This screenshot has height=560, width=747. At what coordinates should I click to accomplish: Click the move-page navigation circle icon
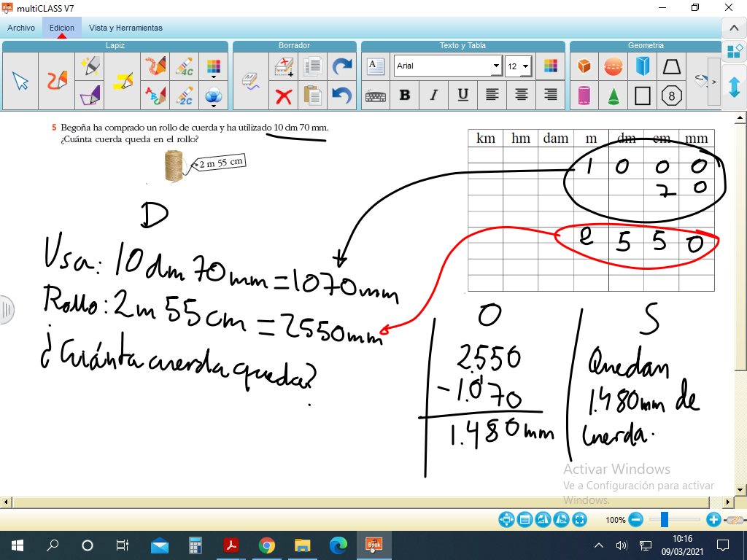pyautogui.click(x=506, y=519)
